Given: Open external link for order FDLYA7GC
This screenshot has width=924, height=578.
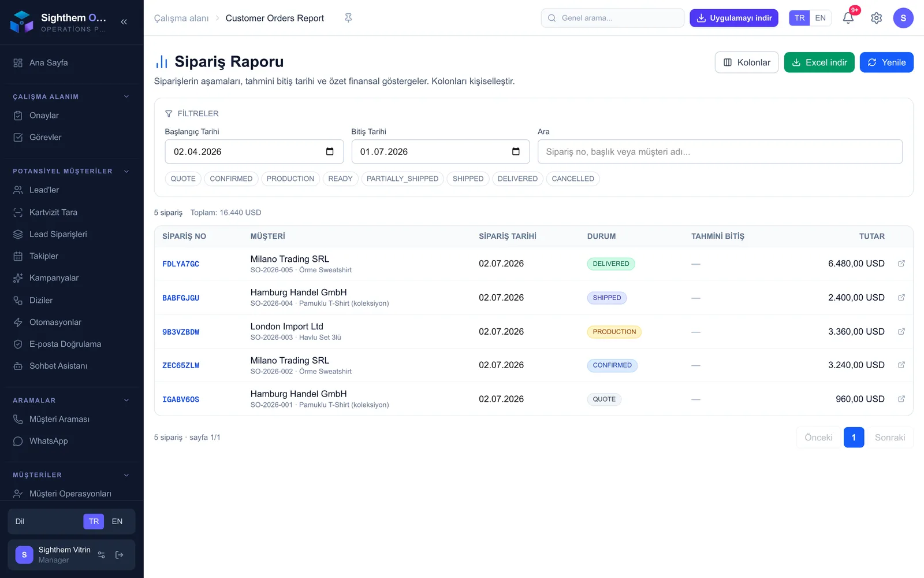Looking at the screenshot, I should pyautogui.click(x=901, y=264).
